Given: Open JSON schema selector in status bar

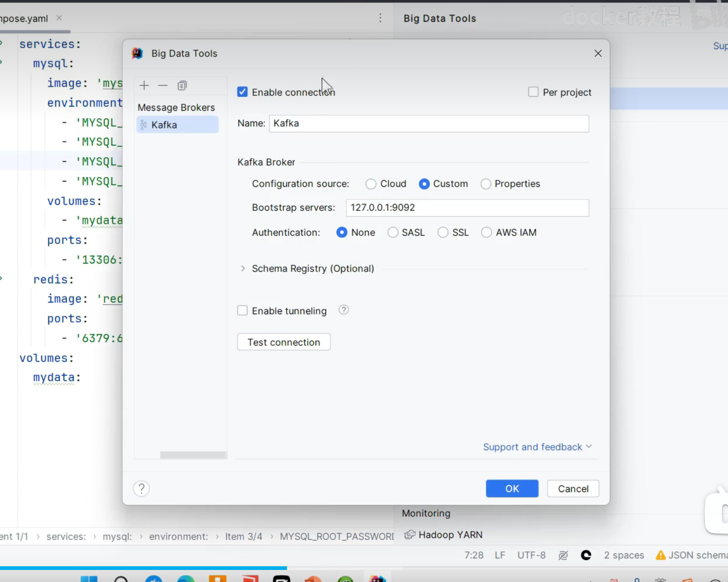Looking at the screenshot, I should point(698,555).
